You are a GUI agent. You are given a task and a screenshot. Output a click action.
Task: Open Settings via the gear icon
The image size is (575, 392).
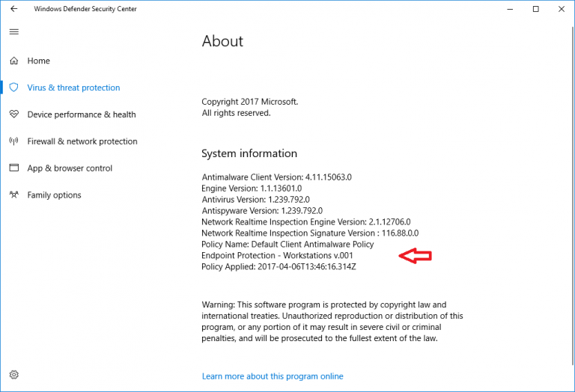[13, 375]
